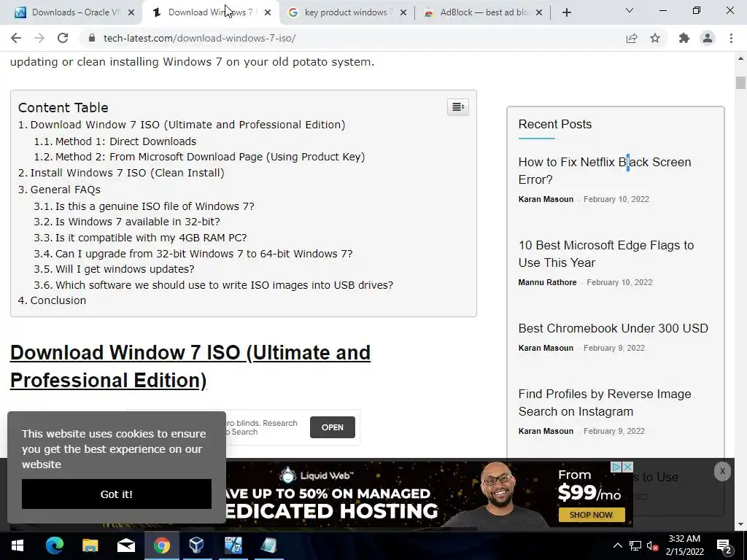
Task: Click the page vertical scrollbar thumb
Action: click(x=740, y=82)
